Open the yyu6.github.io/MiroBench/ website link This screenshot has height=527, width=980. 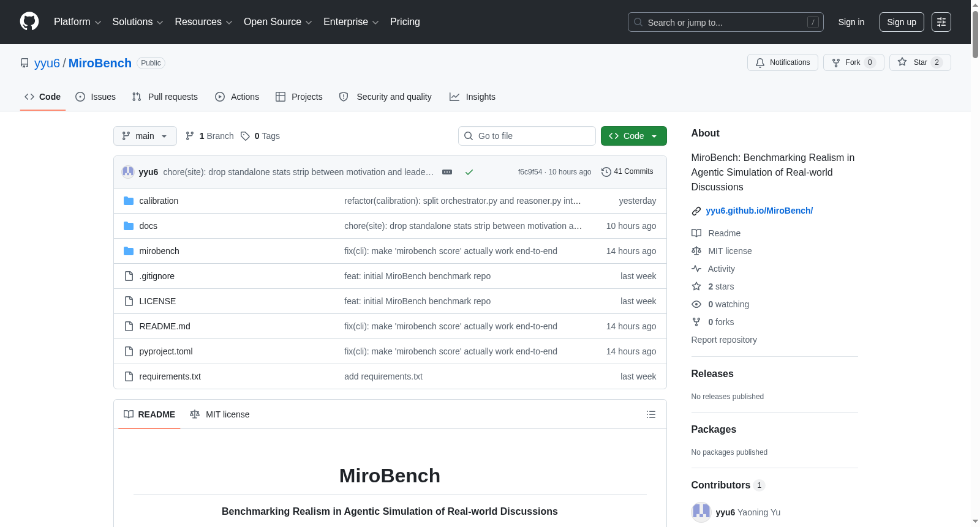point(759,211)
